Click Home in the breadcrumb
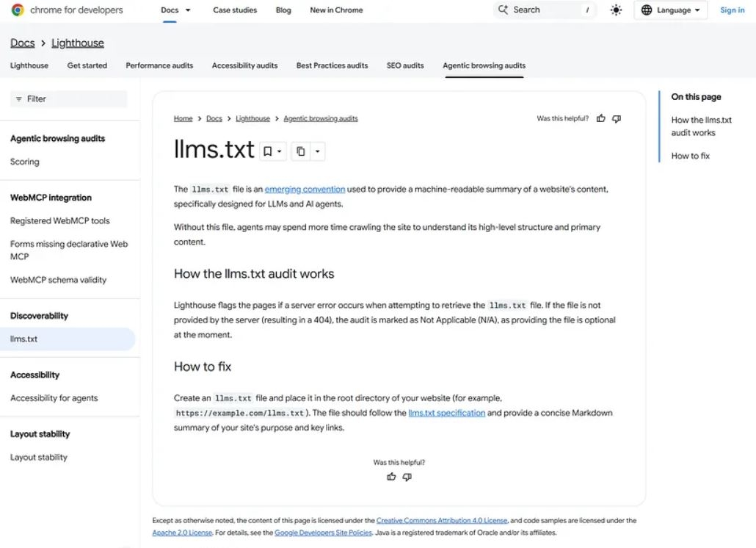Screen dimensions: 756x548 [183, 119]
